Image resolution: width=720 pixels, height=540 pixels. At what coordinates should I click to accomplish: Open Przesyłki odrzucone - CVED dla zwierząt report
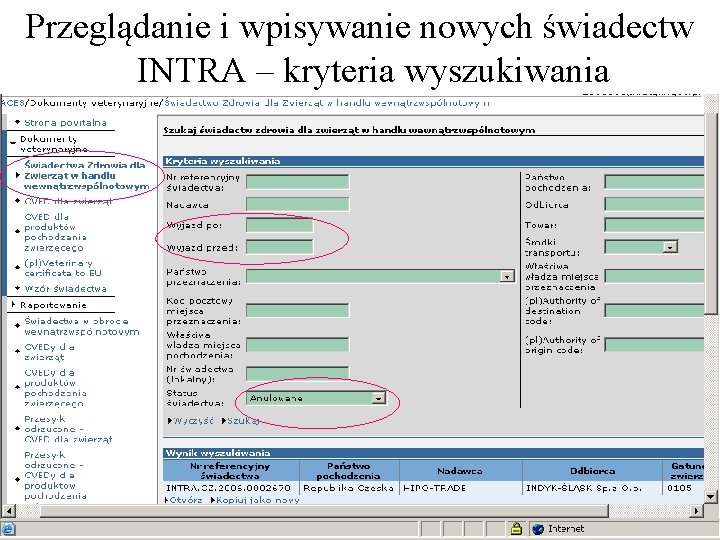tap(68, 429)
